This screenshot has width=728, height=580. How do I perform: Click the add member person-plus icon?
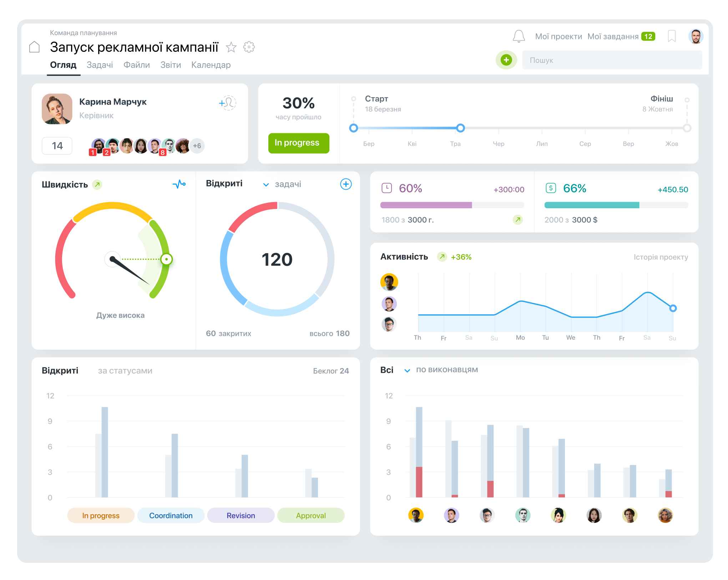(228, 103)
